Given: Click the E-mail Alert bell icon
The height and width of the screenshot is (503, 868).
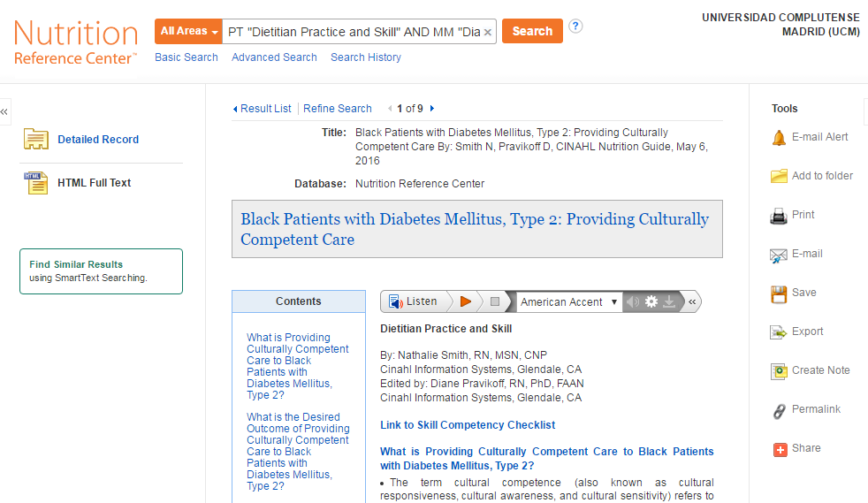Looking at the screenshot, I should coord(779,137).
